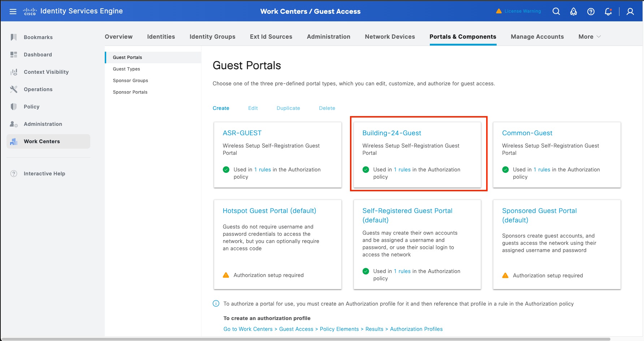Open the search magnifier icon
Image resolution: width=644 pixels, height=341 pixels.
click(556, 12)
